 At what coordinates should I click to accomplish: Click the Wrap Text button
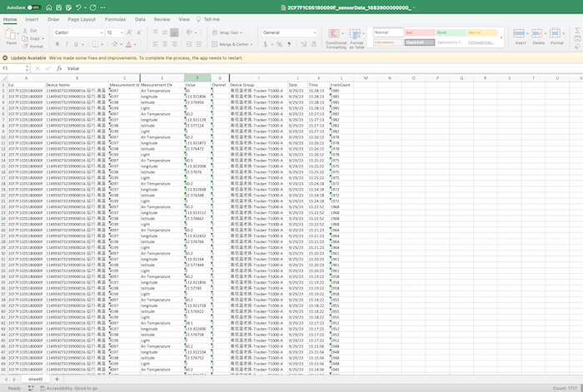[x=227, y=32]
